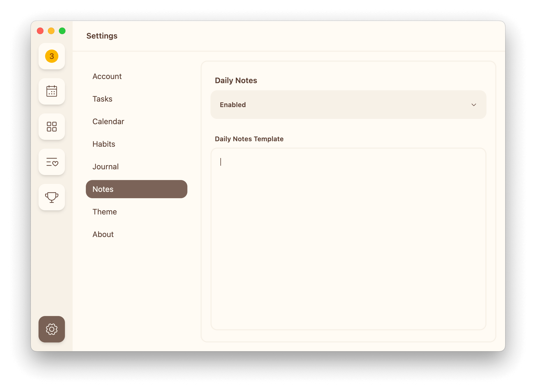Viewport: 536px width, 392px height.
Task: Maximize the window with the green button
Action: click(x=62, y=31)
